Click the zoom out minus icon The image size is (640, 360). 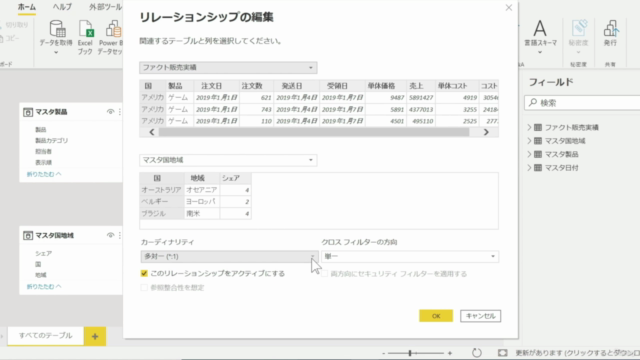[x=384, y=353]
